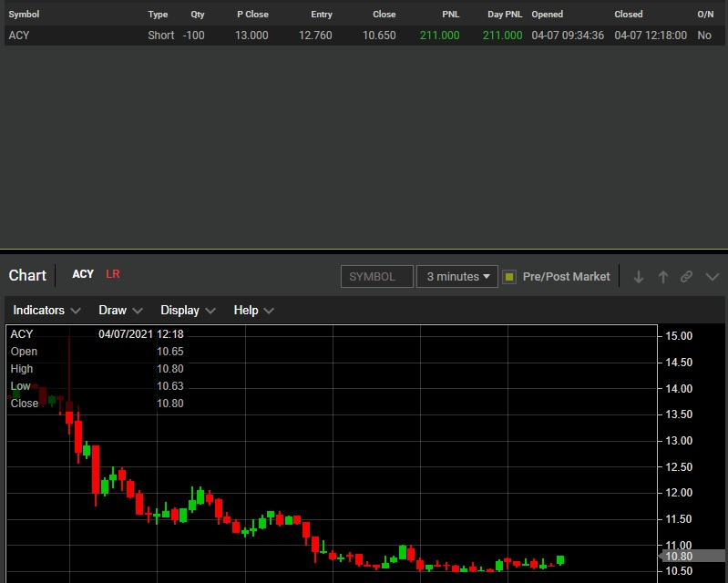Viewport: 728px width, 583px height.
Task: Click the 13.50 price axis label
Action: coord(679,414)
